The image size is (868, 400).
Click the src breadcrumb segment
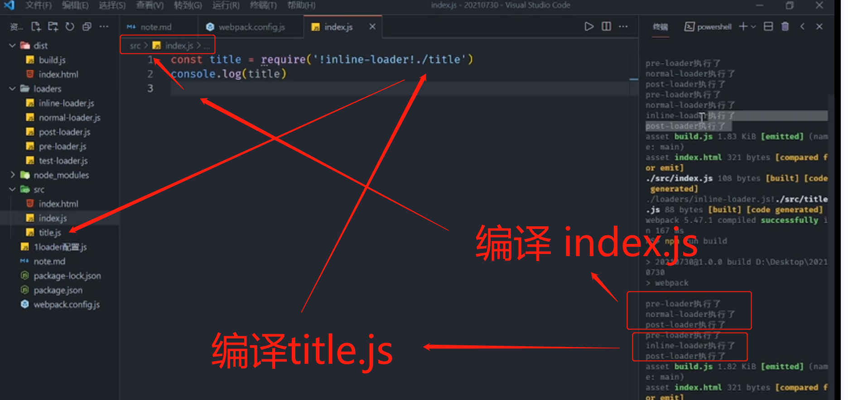(x=135, y=46)
